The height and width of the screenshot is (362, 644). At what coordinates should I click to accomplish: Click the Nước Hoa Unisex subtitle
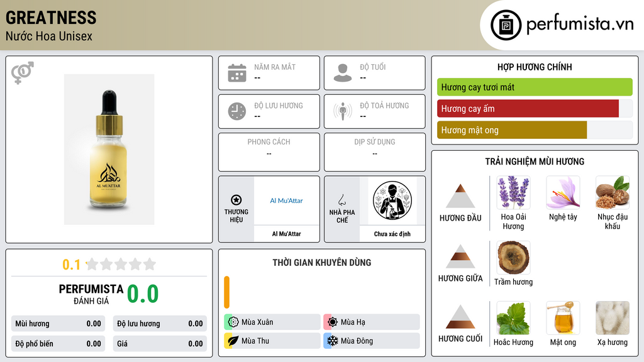[x=49, y=36]
